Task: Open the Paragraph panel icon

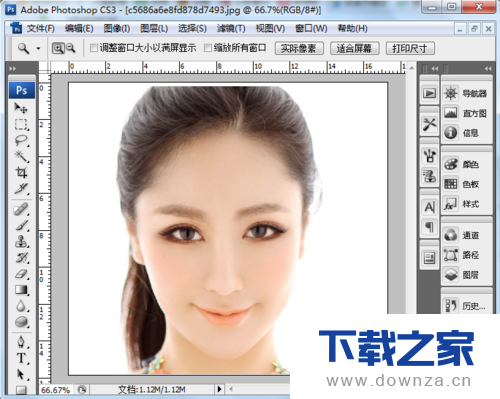Action: 429,227
